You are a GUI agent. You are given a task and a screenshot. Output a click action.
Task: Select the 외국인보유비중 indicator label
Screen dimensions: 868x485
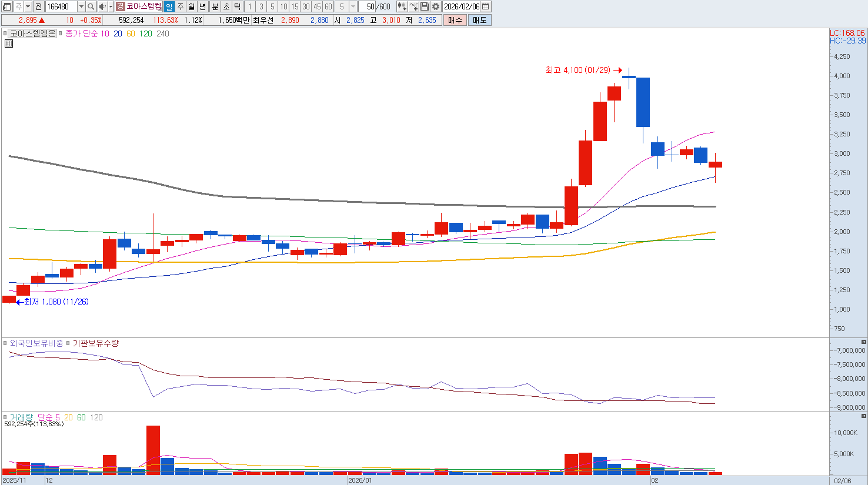pos(36,343)
